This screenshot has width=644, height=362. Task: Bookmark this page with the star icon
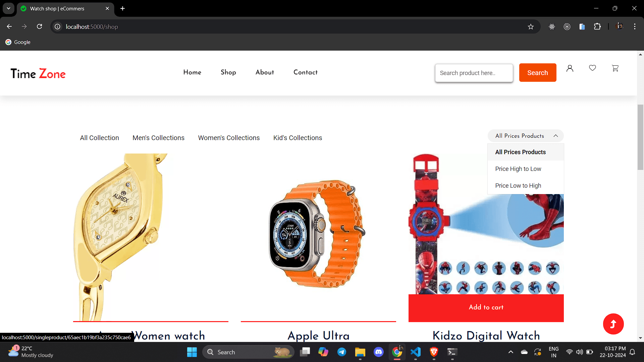click(531, 27)
